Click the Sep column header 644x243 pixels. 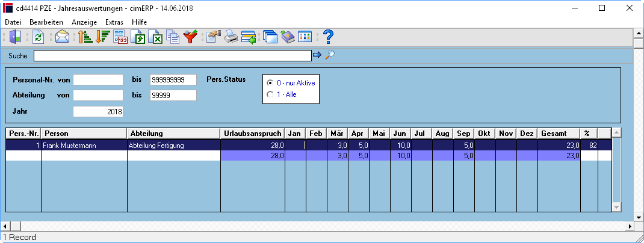463,134
